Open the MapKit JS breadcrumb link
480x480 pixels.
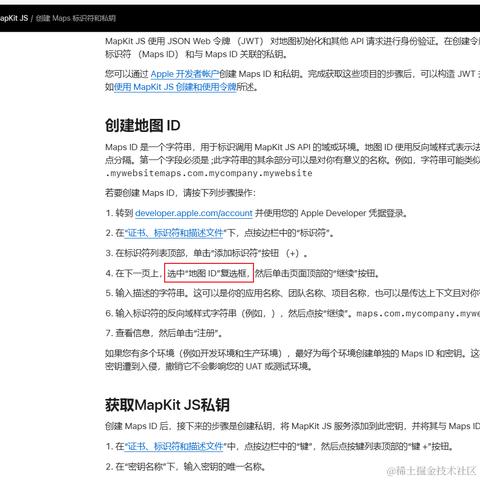pos(14,18)
